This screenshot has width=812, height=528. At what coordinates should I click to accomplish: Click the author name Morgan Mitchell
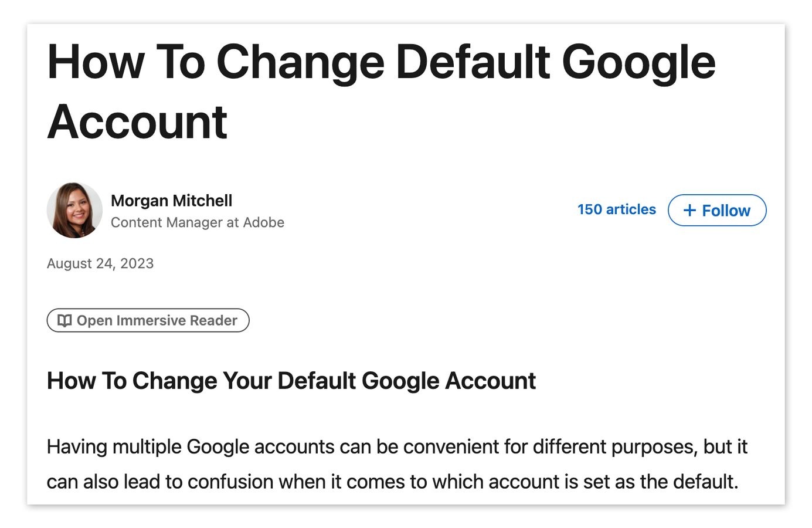172,200
